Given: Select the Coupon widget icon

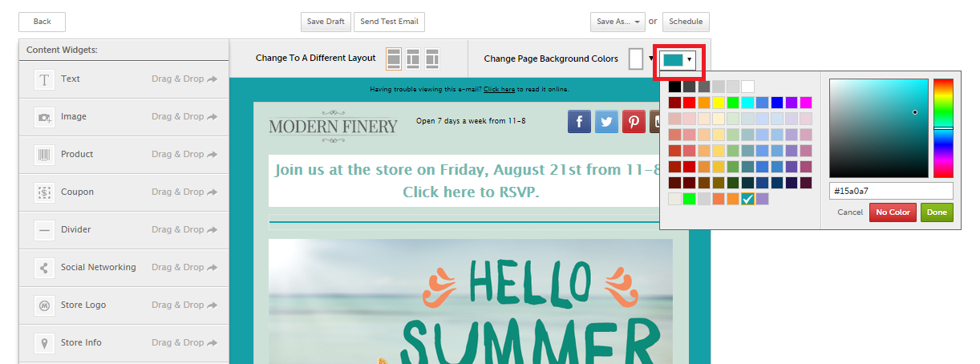Looking at the screenshot, I should coord(44,192).
